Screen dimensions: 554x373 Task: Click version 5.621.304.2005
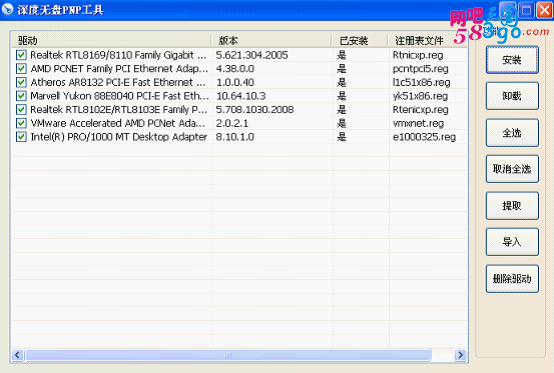(252, 55)
